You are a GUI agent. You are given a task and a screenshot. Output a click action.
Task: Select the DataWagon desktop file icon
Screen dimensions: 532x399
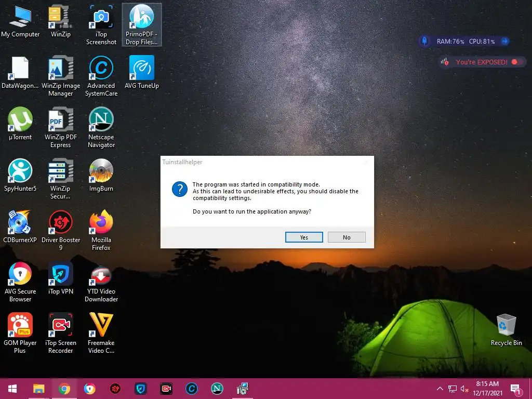pos(20,73)
